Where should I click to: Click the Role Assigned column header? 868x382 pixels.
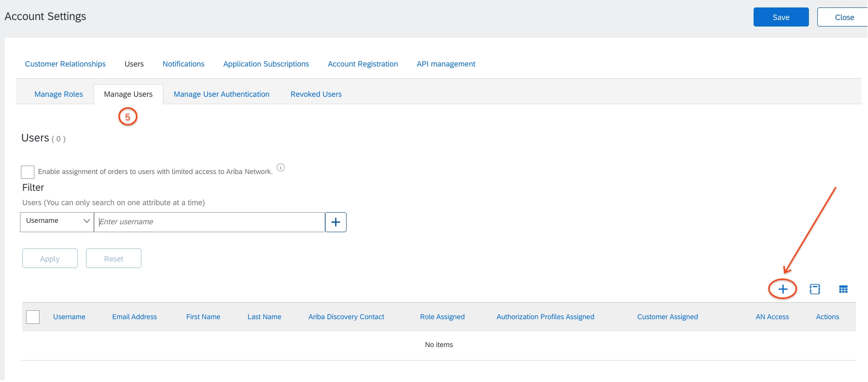pyautogui.click(x=442, y=317)
